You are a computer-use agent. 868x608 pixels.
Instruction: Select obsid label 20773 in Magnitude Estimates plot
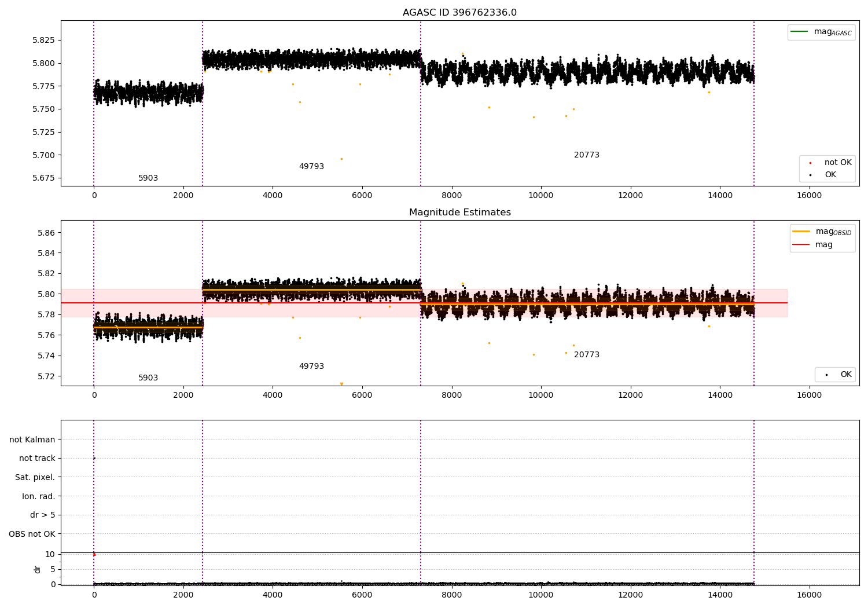(x=587, y=355)
